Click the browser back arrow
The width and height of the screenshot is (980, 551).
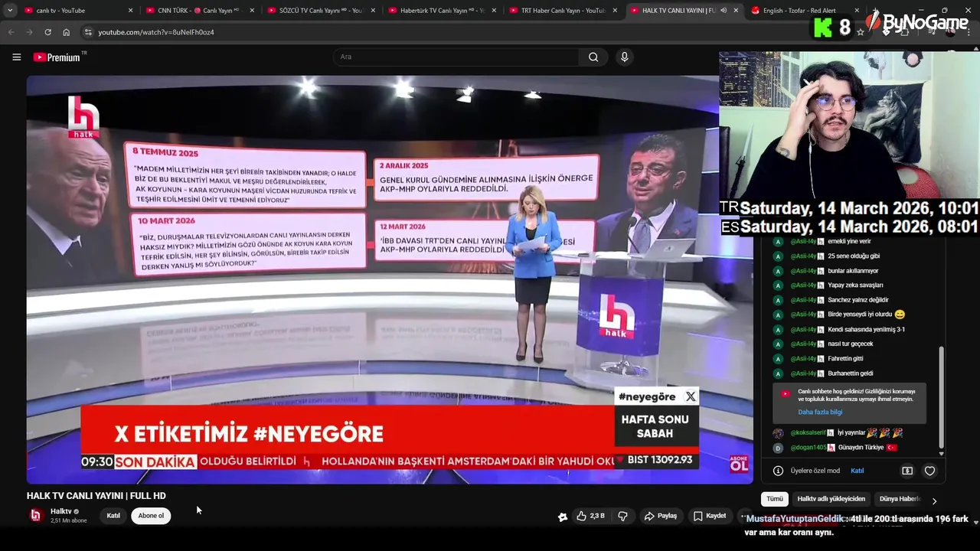[x=11, y=32]
